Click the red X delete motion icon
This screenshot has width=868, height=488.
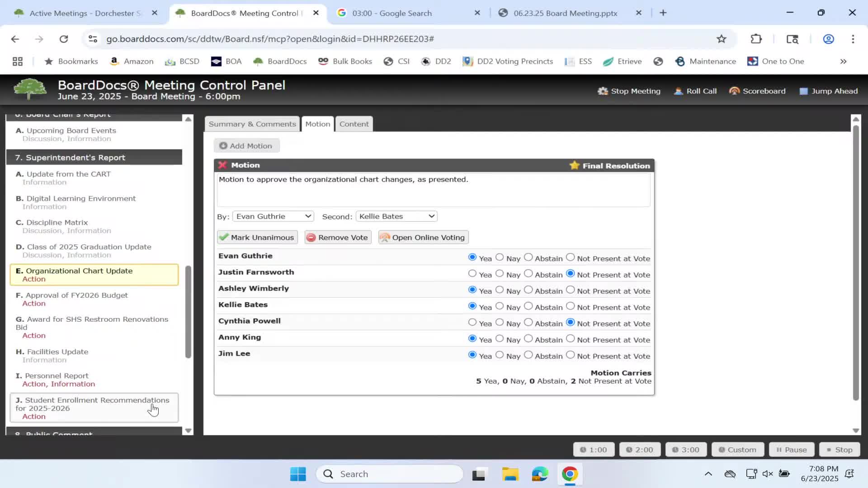pyautogui.click(x=222, y=165)
